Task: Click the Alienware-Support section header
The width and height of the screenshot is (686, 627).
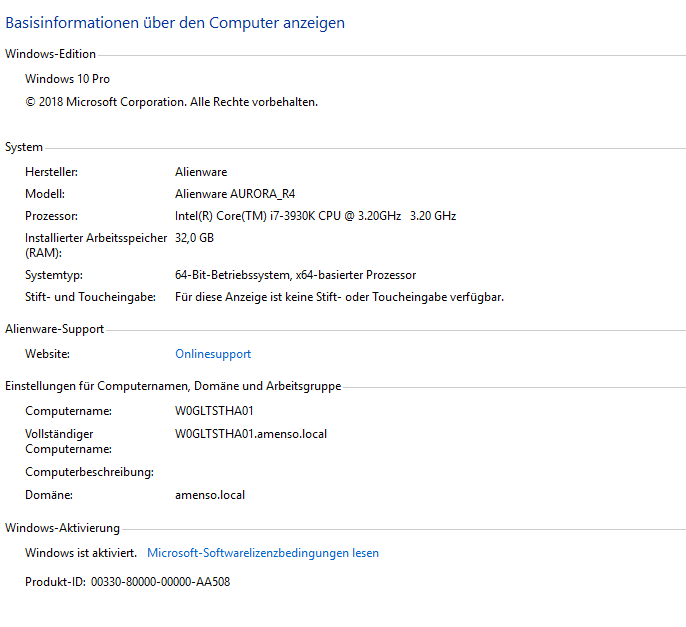Action: point(54,329)
